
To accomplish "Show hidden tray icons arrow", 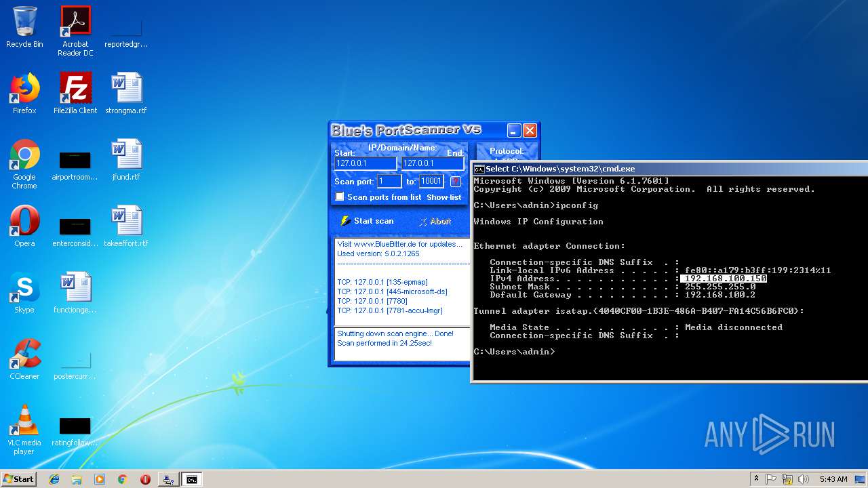I will coord(755,479).
